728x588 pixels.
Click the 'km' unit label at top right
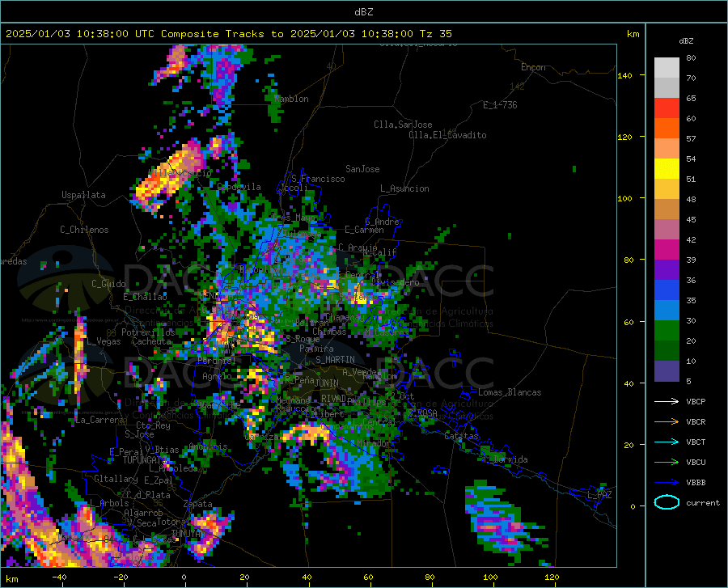(x=633, y=34)
